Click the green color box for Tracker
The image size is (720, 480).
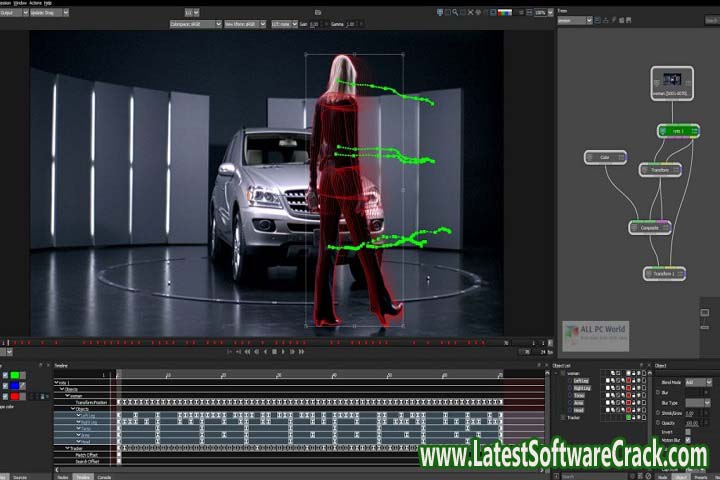(x=629, y=418)
